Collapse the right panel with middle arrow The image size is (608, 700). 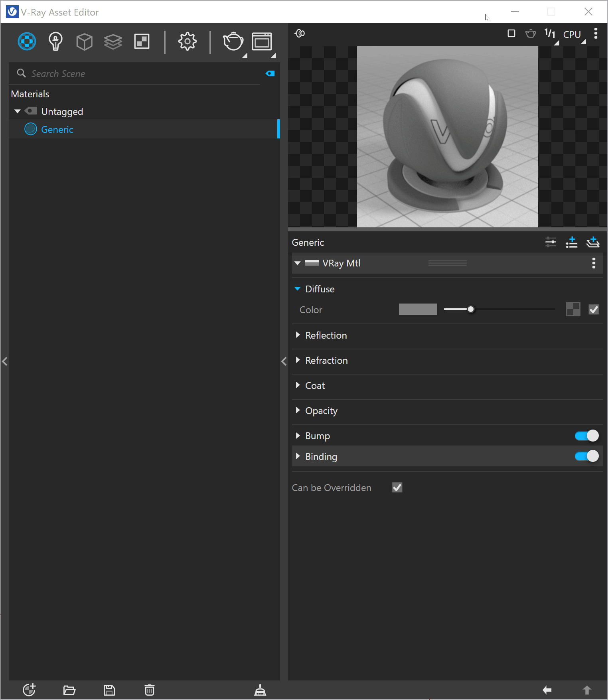(284, 362)
